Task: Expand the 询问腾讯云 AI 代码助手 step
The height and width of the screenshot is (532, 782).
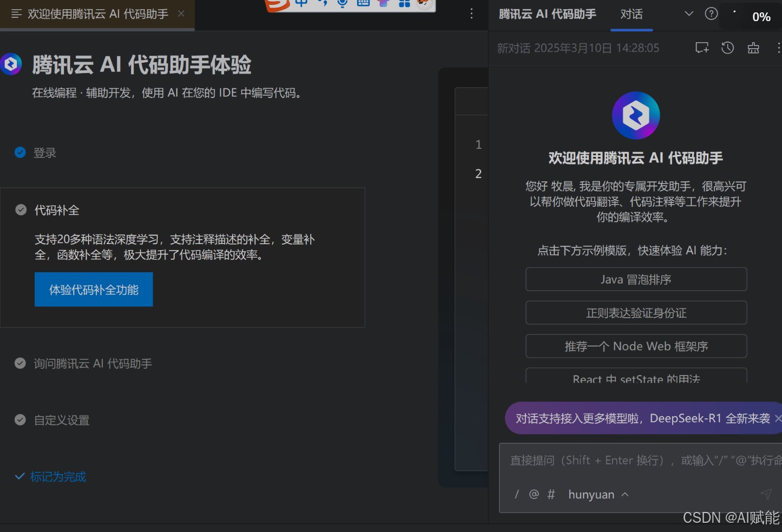Action: (93, 363)
